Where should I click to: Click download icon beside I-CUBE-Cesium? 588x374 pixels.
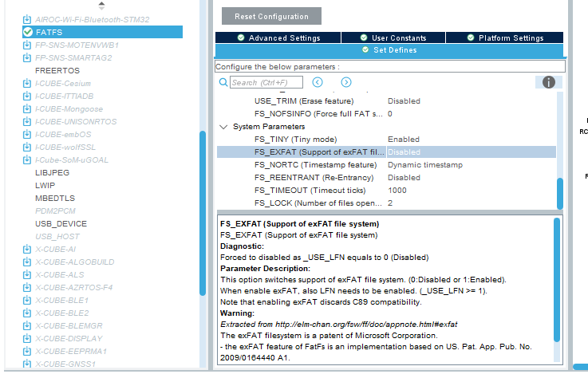[27, 83]
